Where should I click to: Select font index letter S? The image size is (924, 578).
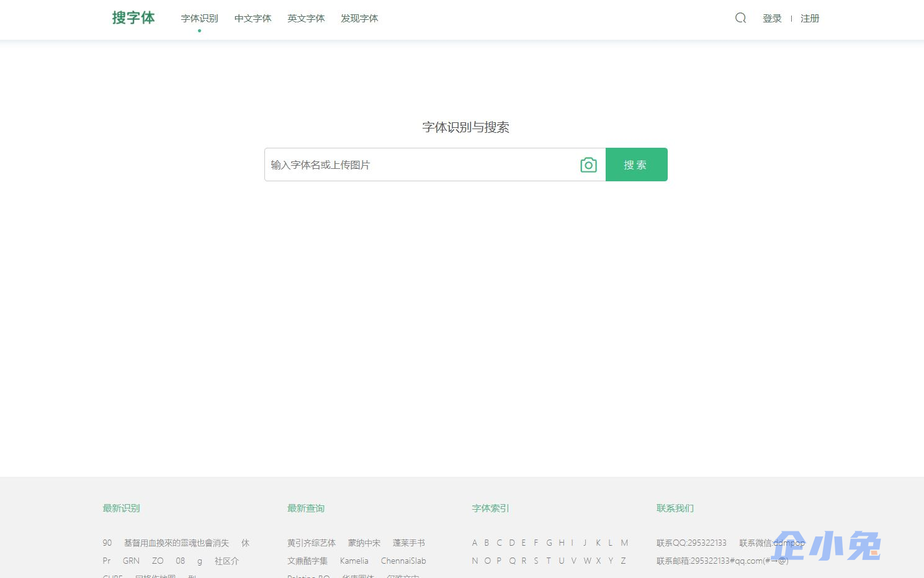click(x=536, y=561)
